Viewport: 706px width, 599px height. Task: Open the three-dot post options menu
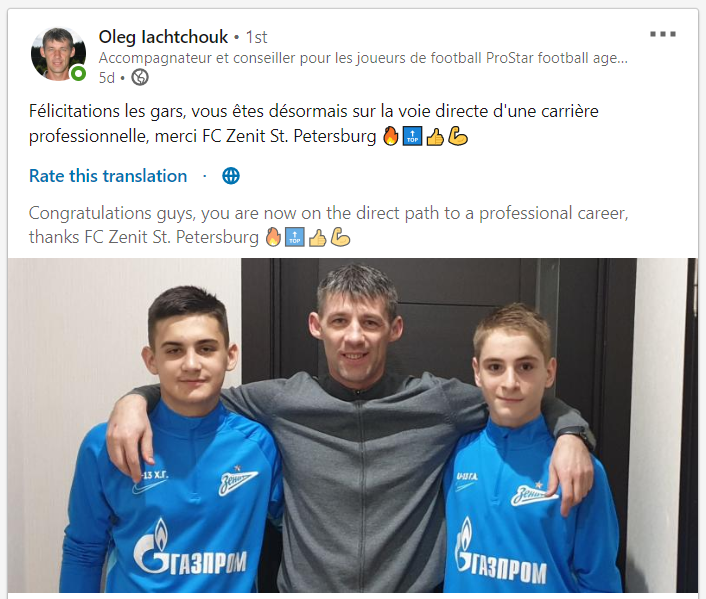pyautogui.click(x=663, y=34)
